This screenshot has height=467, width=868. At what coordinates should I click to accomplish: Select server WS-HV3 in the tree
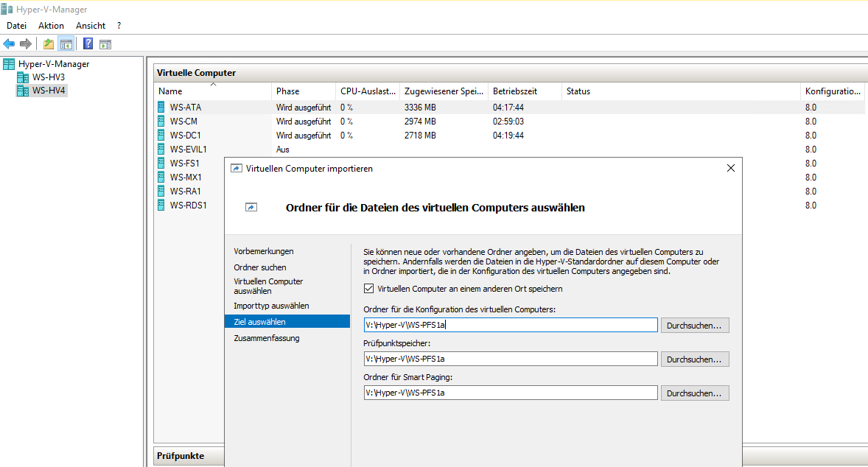point(48,77)
